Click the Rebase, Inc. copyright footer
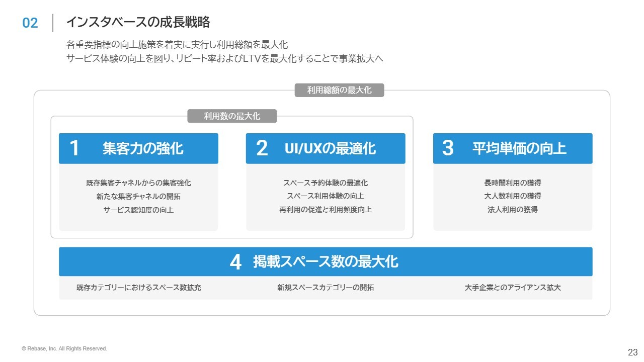The height and width of the screenshot is (362, 644). click(x=64, y=348)
